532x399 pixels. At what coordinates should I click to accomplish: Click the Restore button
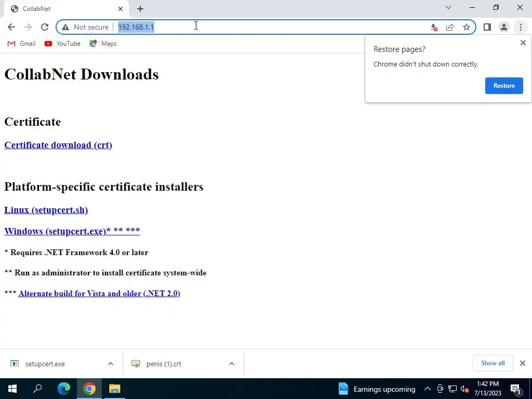click(x=504, y=86)
